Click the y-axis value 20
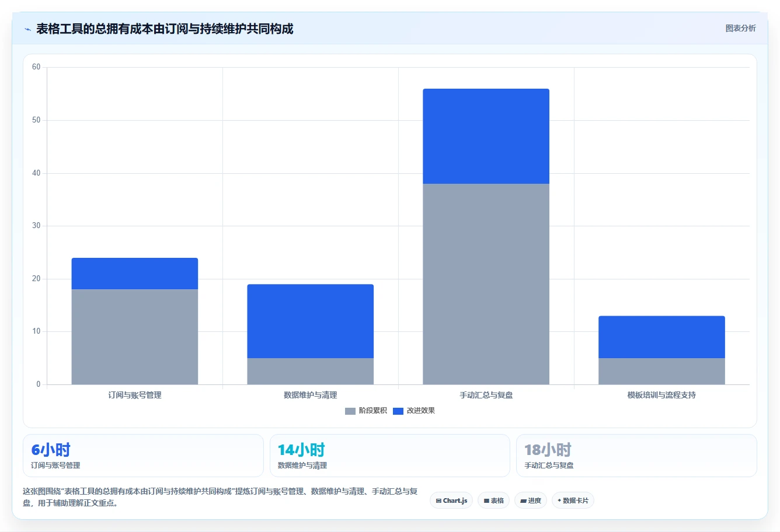780x532 pixels. (36, 279)
